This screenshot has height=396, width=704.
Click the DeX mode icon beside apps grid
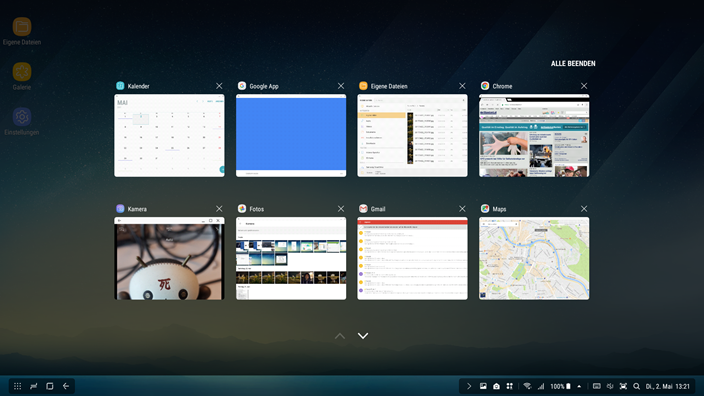tap(34, 386)
